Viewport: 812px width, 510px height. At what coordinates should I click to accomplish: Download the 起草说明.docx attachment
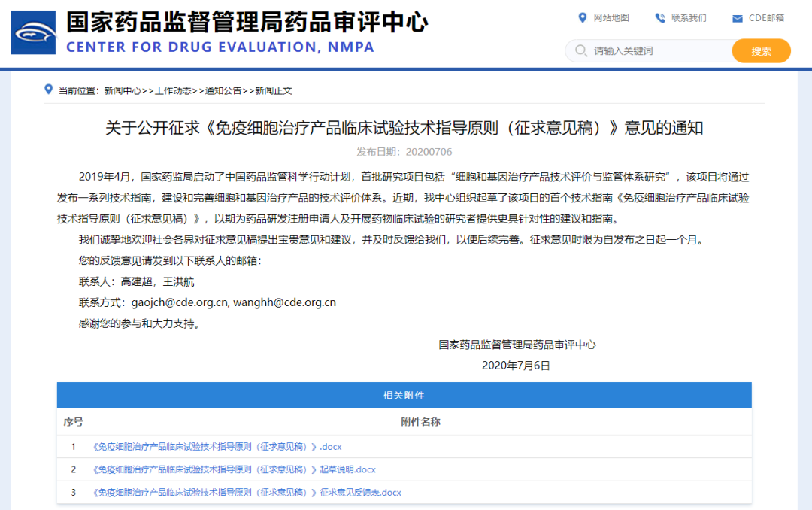[234, 469]
